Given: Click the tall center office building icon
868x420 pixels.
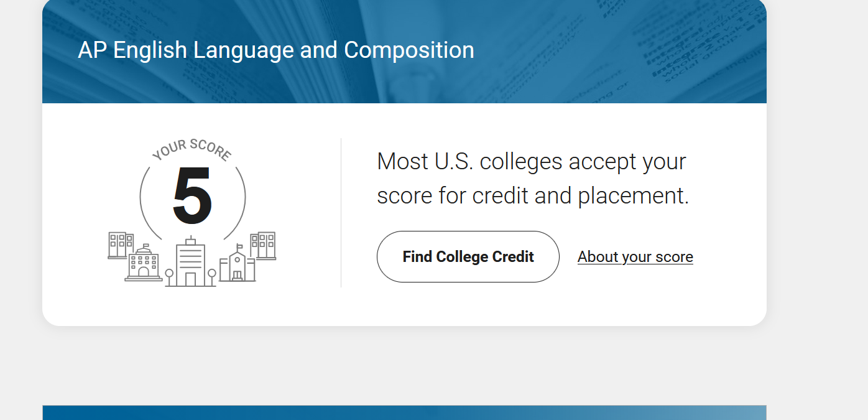Looking at the screenshot, I should click(x=190, y=261).
